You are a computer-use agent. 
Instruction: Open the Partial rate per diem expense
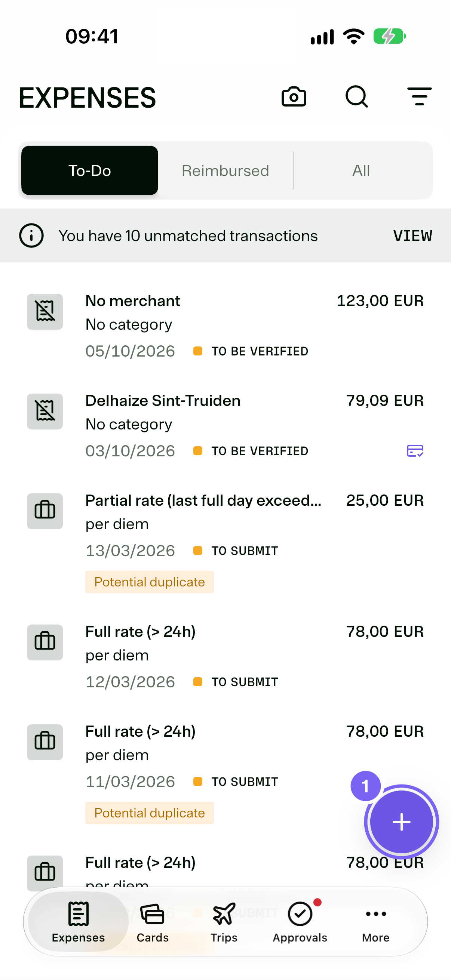tap(225, 542)
